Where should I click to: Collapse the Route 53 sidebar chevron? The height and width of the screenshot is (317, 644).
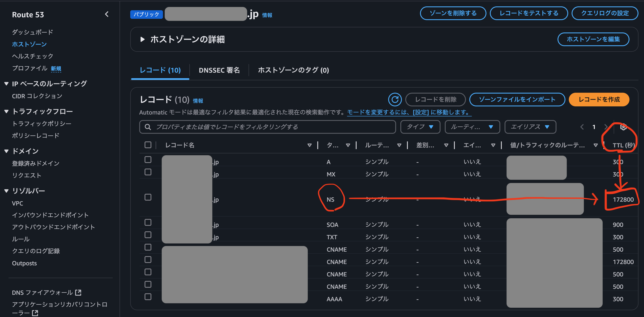click(x=107, y=14)
